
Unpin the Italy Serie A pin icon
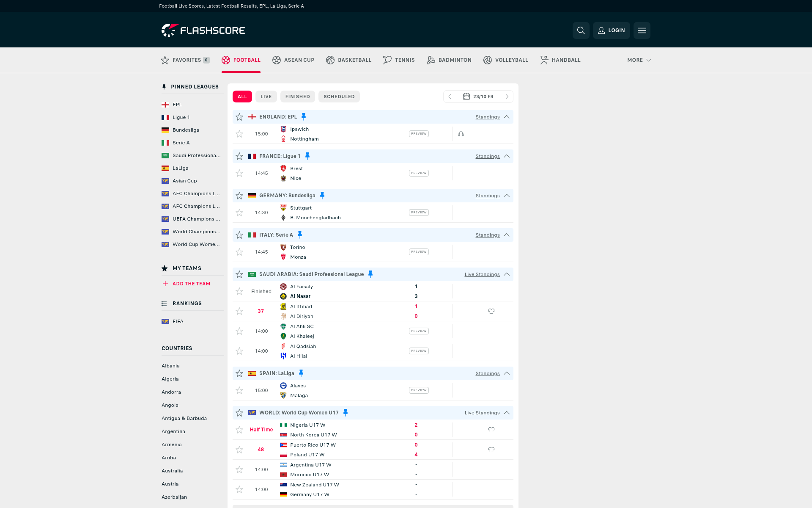(x=300, y=235)
